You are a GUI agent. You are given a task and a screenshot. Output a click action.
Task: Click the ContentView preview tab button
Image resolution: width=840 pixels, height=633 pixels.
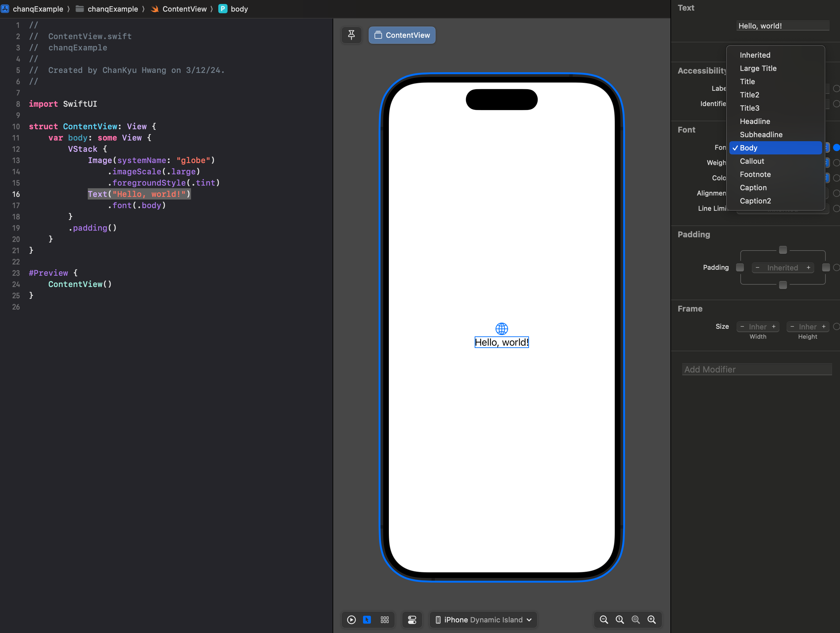tap(402, 35)
